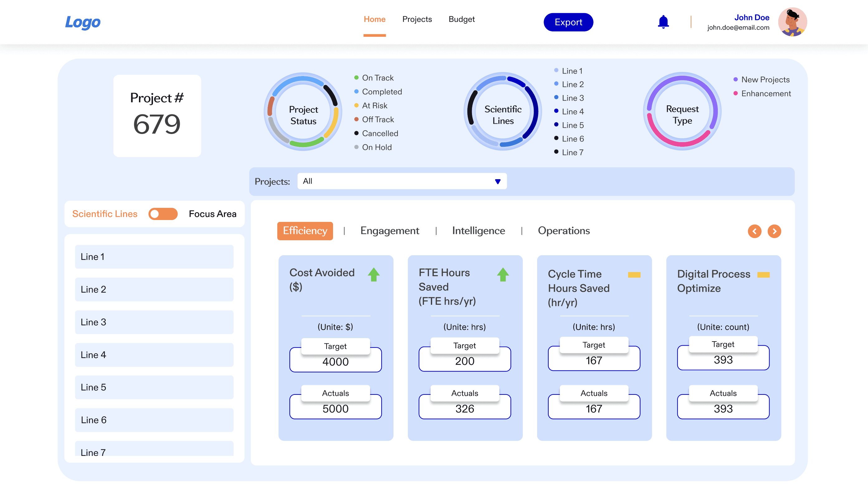Click yellow status bar on Digital Process Optimize card
The width and height of the screenshot is (868, 488).
pos(763,275)
